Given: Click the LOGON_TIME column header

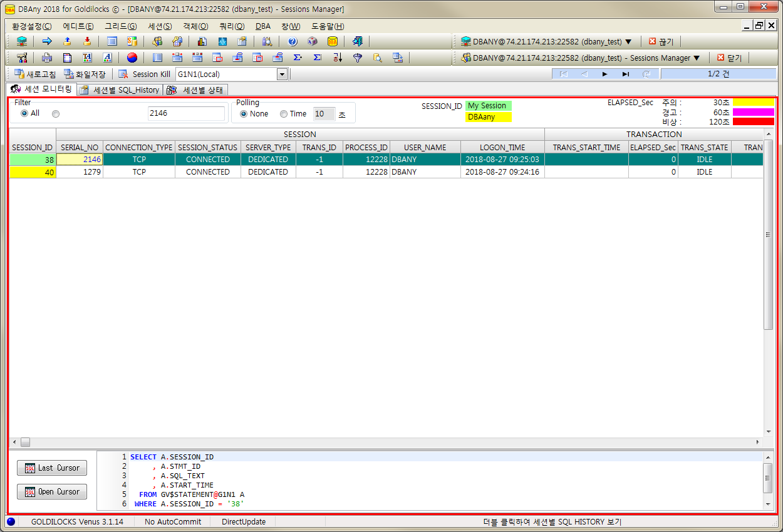Looking at the screenshot, I should tap(502, 148).
